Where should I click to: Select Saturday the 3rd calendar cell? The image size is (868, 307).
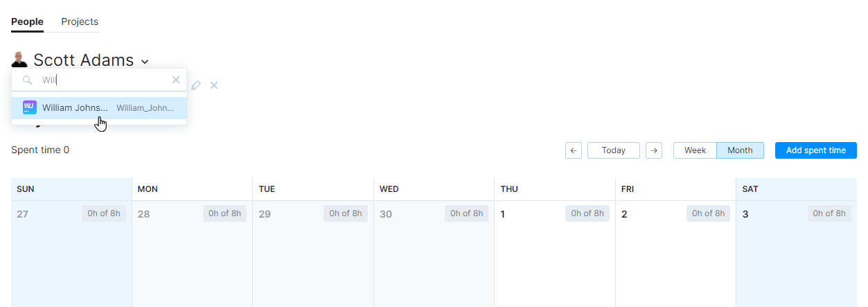coord(797,254)
